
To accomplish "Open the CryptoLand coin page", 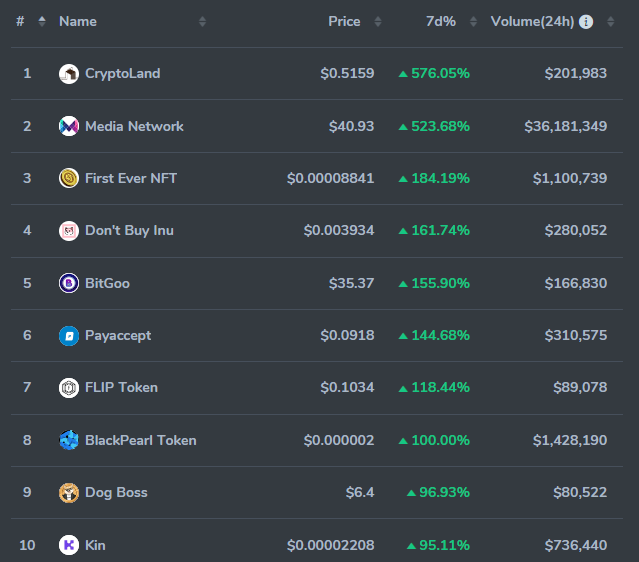I will (x=123, y=73).
